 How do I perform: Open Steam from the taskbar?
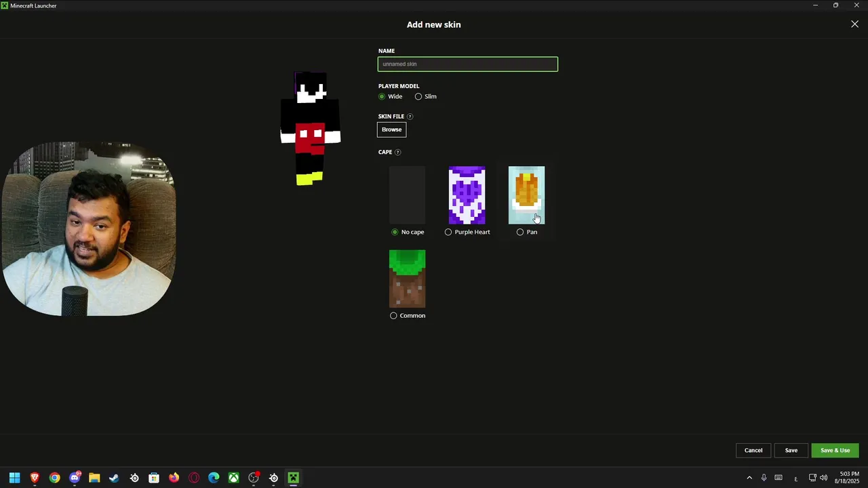tap(114, 478)
